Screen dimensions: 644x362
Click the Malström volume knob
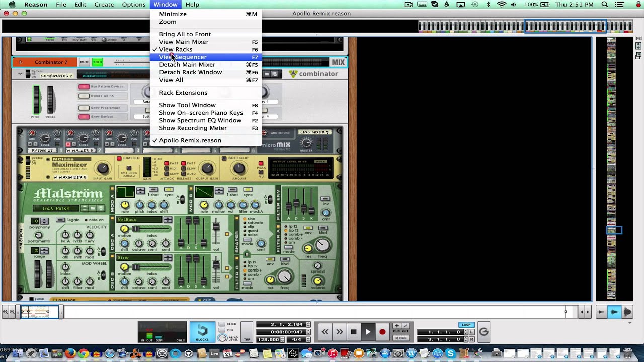coord(317,281)
